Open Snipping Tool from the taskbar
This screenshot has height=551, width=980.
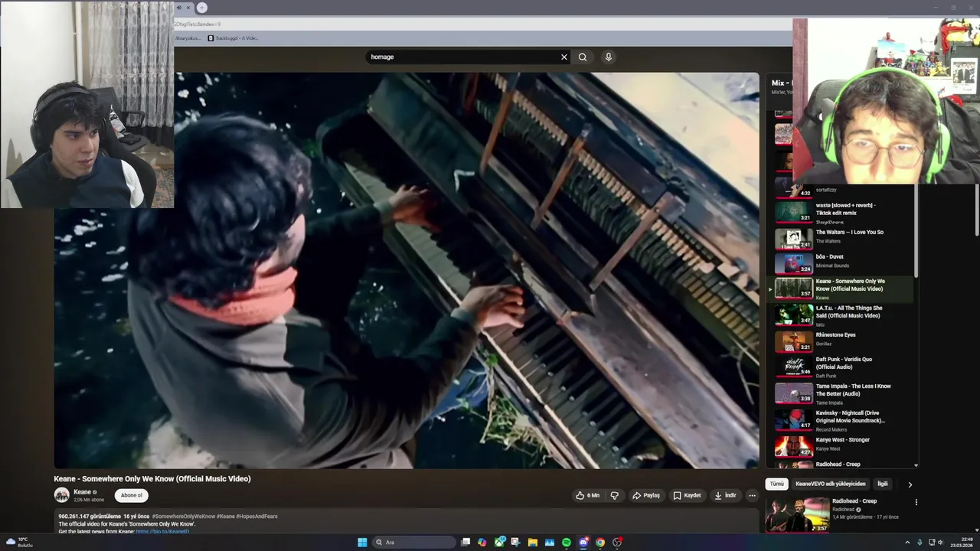516,543
